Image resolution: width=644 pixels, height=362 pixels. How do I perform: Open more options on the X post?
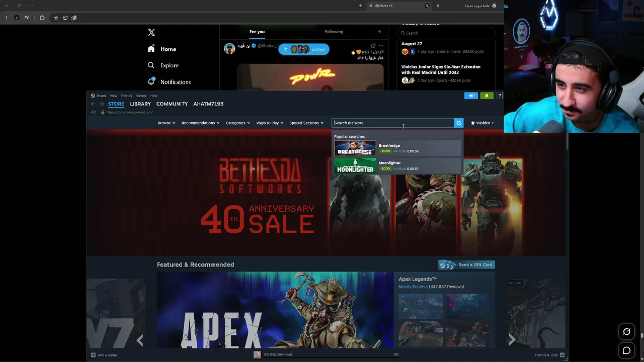click(x=381, y=46)
